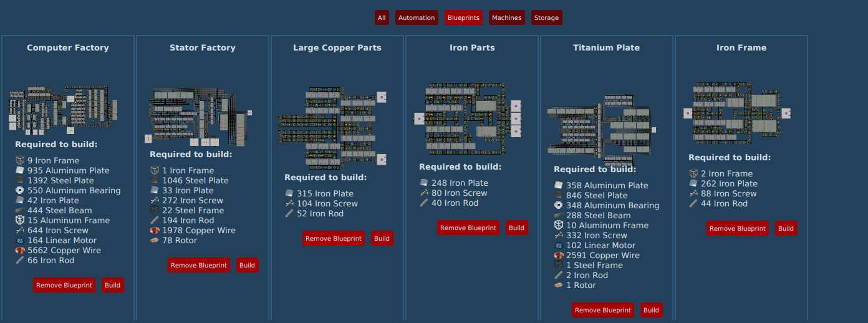Build the Iron Frame blueprint

pyautogui.click(x=786, y=228)
